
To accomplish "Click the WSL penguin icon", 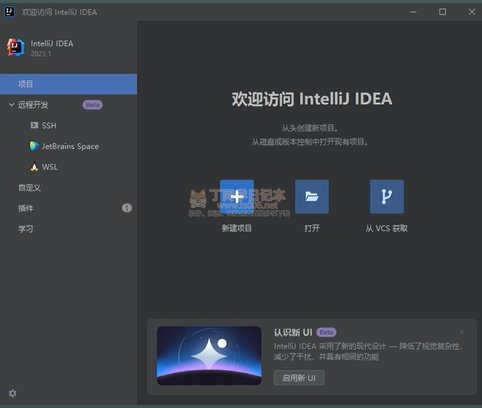I will click(x=34, y=167).
